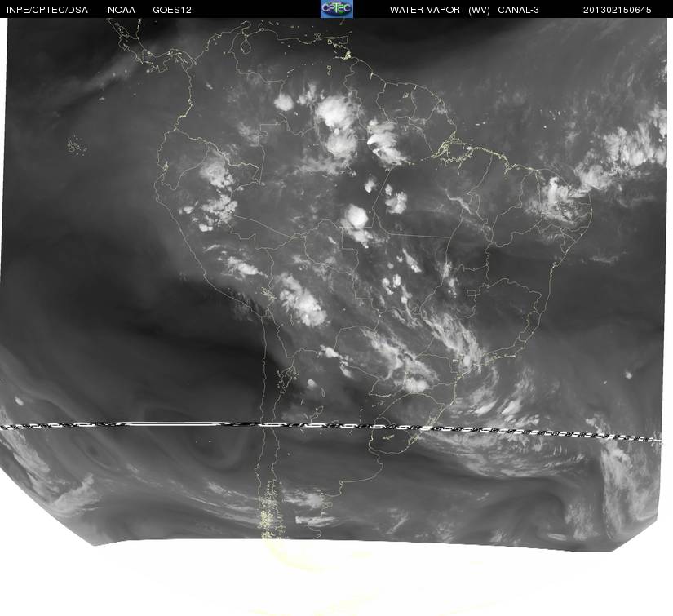Click the CANAL-3 channel label
This screenshot has width=673, height=616.
tap(518, 10)
